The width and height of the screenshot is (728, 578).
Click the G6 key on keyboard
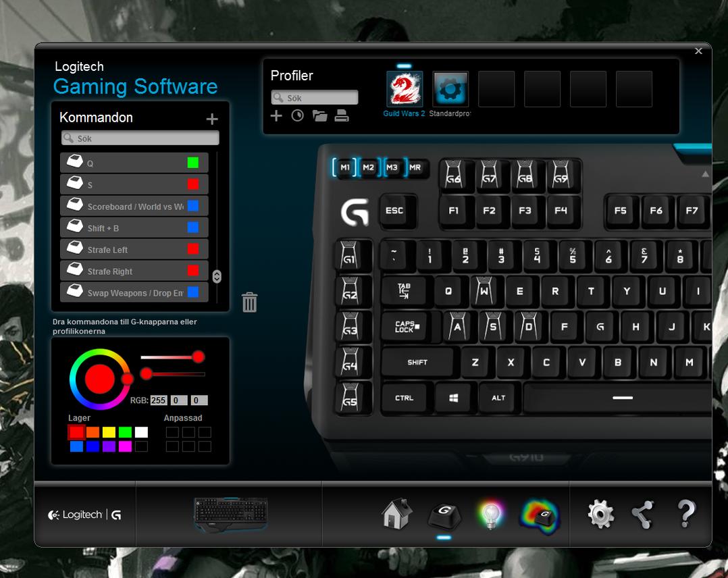(454, 176)
